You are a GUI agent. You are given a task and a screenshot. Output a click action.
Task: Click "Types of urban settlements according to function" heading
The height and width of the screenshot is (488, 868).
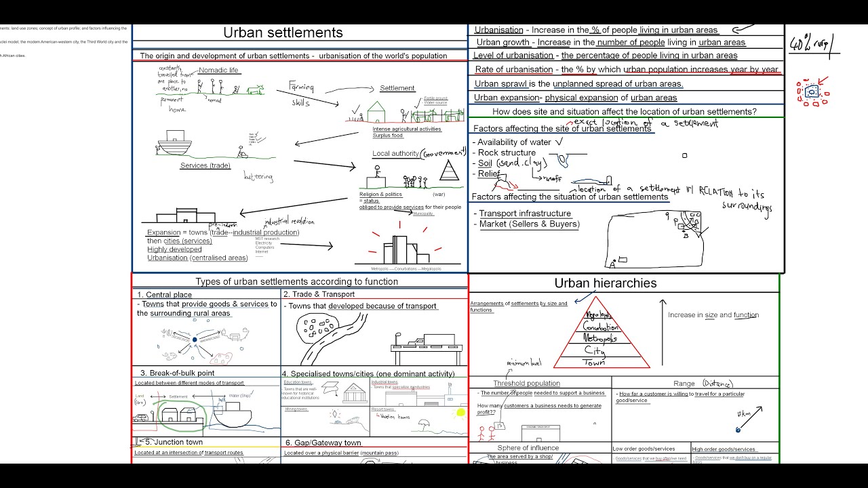pos(298,281)
